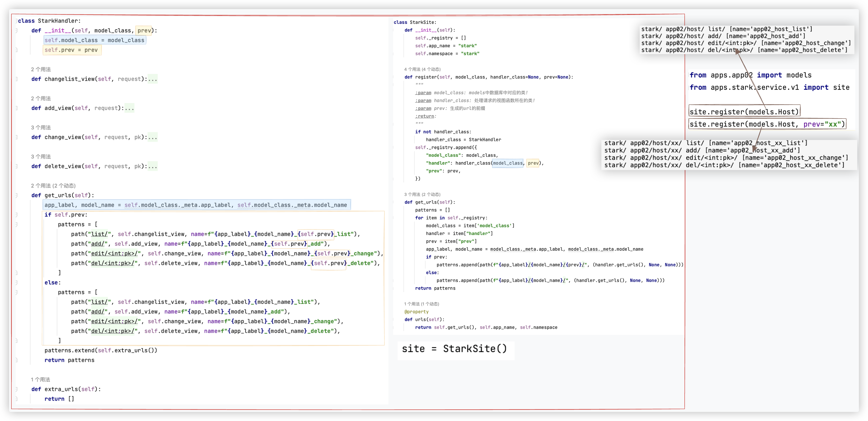Expand collapsed body of change_view ellipsis
Viewport: 868px width, 421px height.
click(153, 137)
